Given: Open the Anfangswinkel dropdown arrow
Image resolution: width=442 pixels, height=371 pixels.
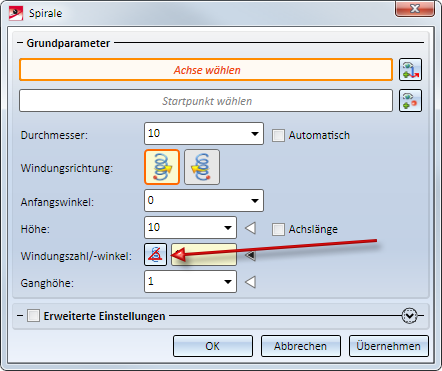Looking at the screenshot, I should pos(255,201).
